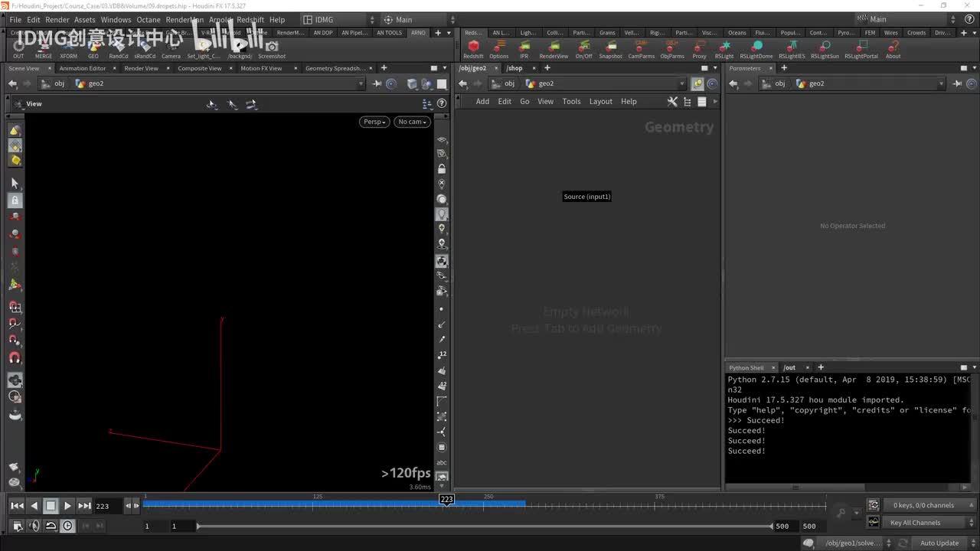Image resolution: width=980 pixels, height=551 pixels.
Task: Toggle real time playback clock button
Action: 67,526
